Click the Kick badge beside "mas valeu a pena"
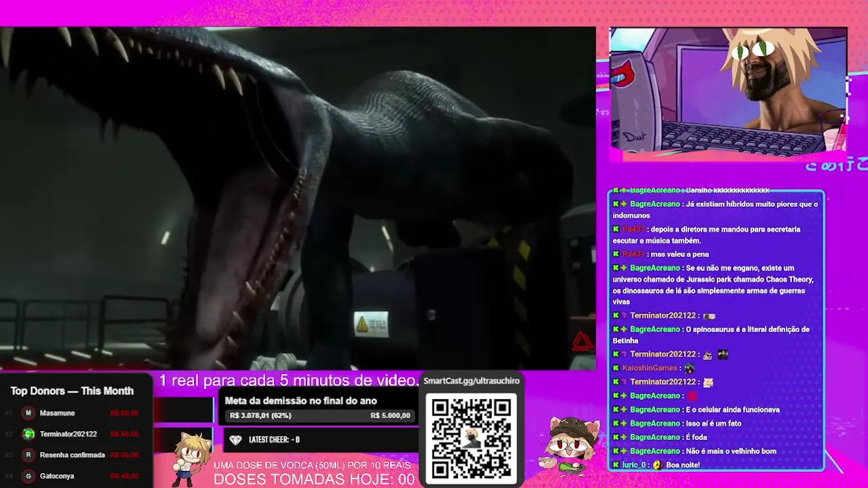 (x=616, y=254)
